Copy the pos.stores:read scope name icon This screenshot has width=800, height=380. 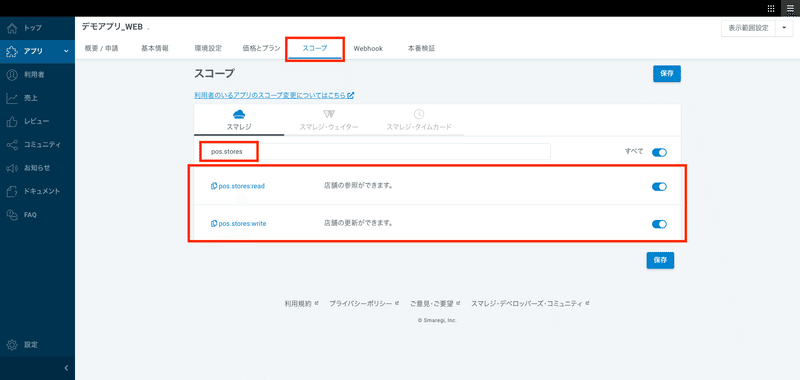(x=214, y=186)
